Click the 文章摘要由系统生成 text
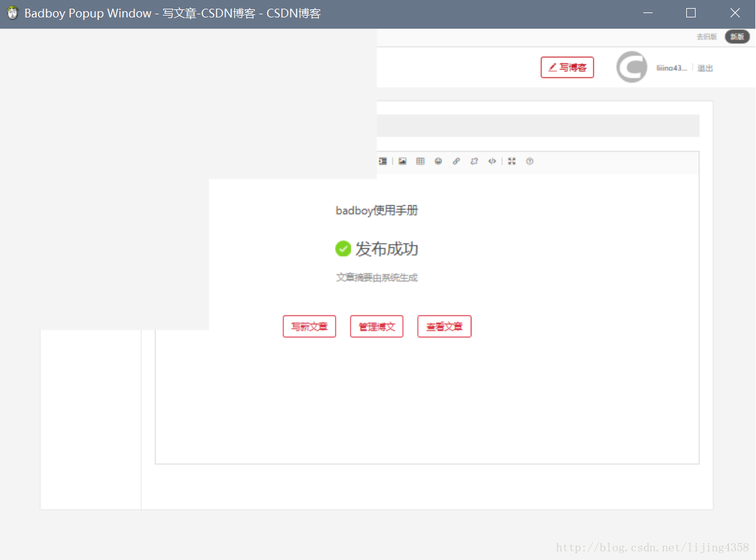 (x=377, y=278)
